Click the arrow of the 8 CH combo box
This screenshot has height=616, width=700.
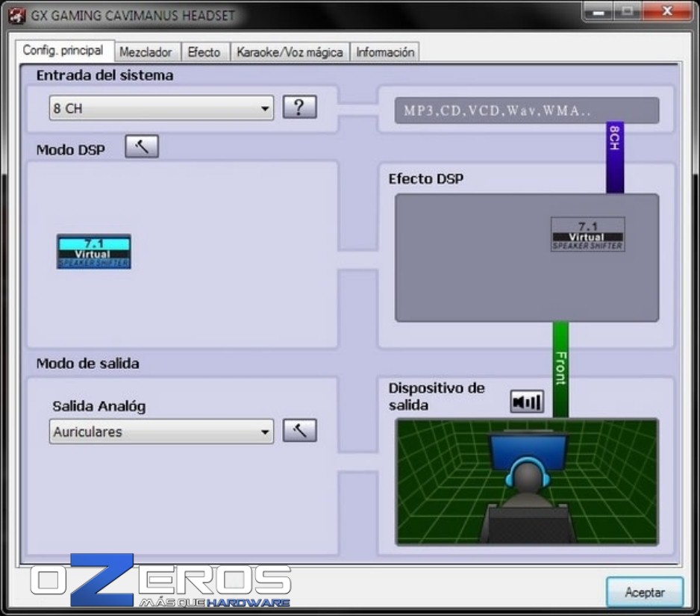(x=265, y=108)
